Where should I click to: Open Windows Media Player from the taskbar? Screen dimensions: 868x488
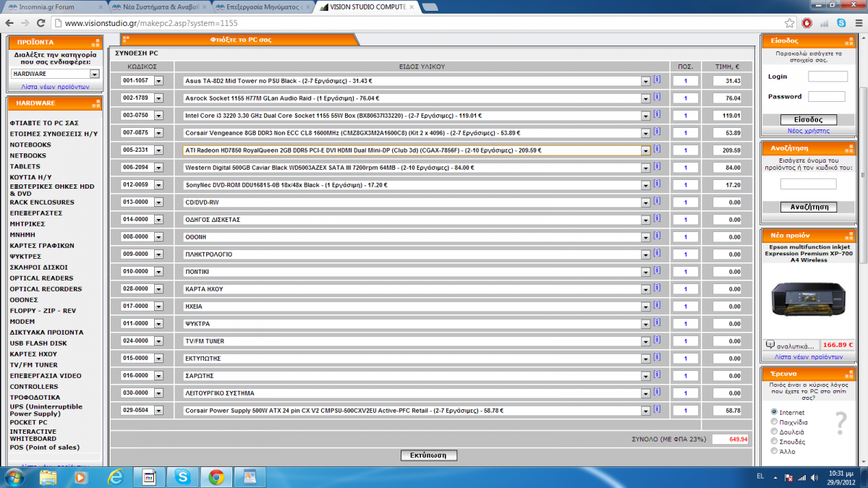tap(80, 476)
